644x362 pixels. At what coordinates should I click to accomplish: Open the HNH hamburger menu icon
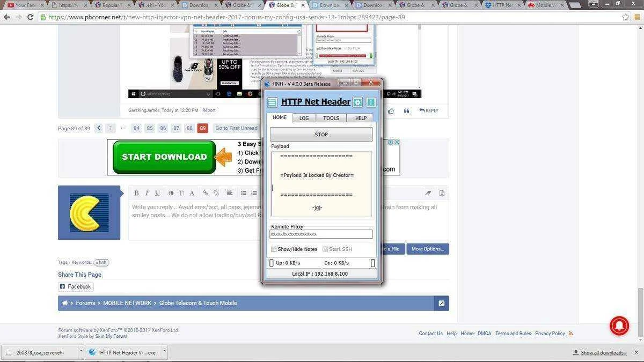pos(272,102)
